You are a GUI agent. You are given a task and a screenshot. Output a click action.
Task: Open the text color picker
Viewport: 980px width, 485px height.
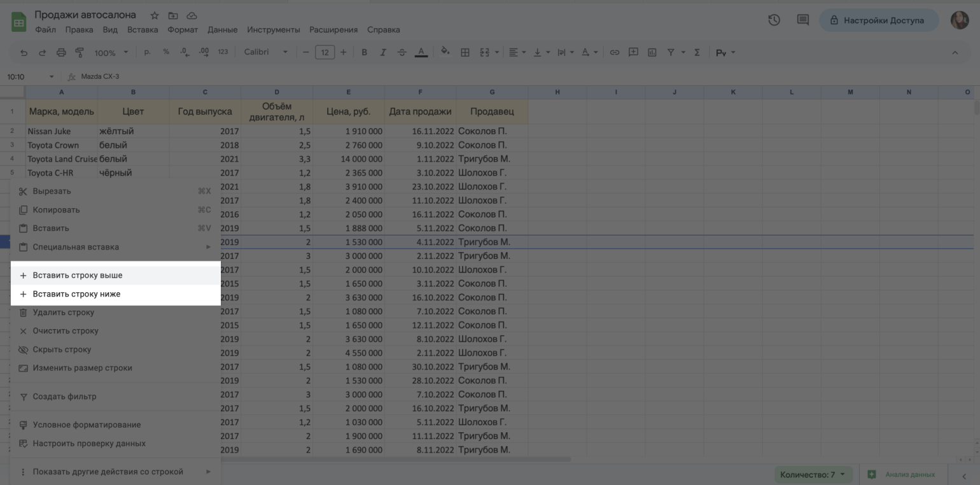click(x=421, y=53)
